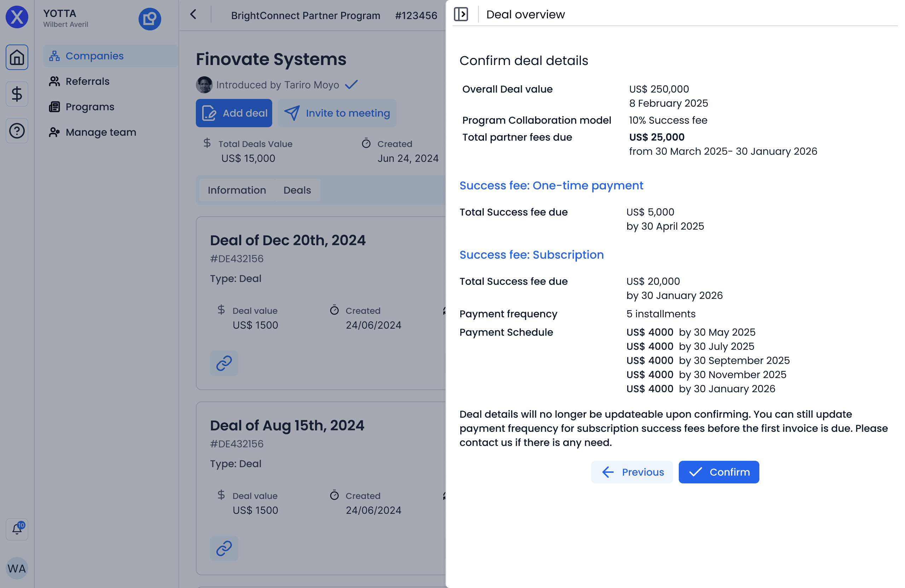Click the blue X app logo

pos(17,17)
